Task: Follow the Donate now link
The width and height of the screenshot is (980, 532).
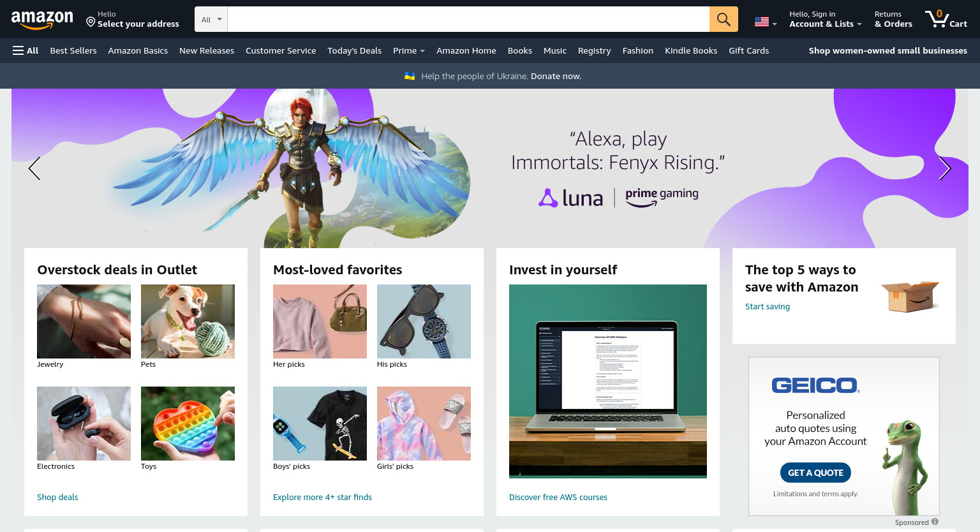Action: tap(556, 76)
